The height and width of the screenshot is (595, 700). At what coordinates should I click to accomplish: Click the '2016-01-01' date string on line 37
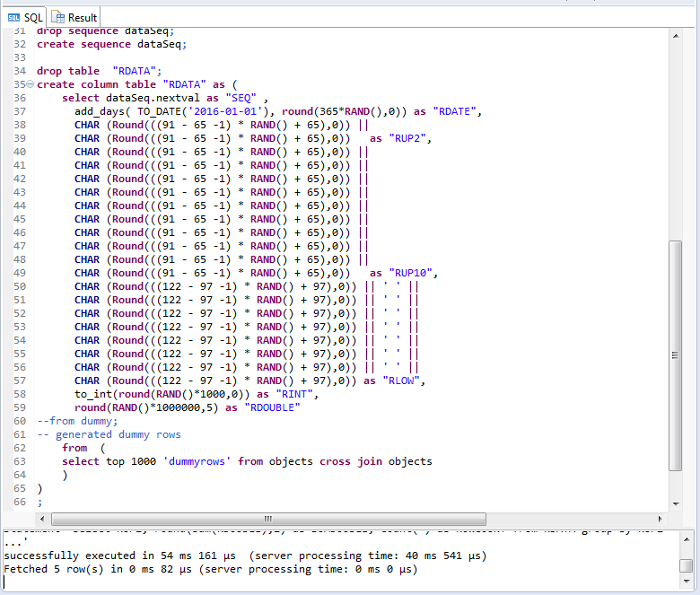pyautogui.click(x=225, y=111)
